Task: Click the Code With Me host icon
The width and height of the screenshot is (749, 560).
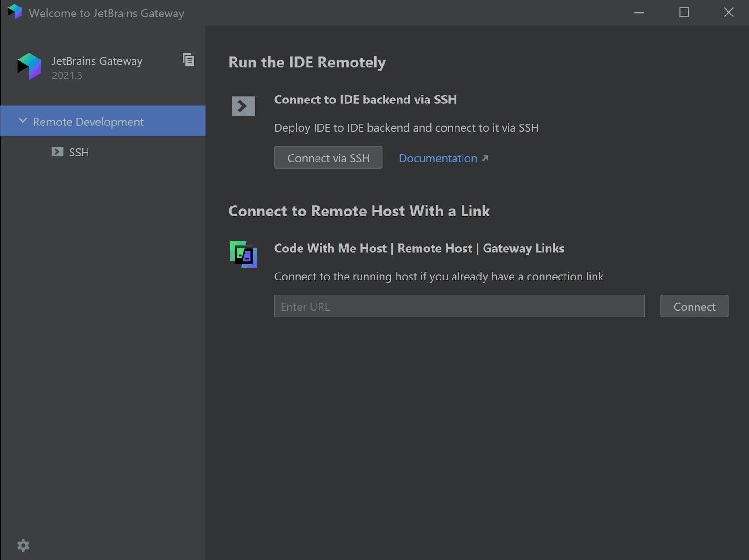Action: click(243, 254)
